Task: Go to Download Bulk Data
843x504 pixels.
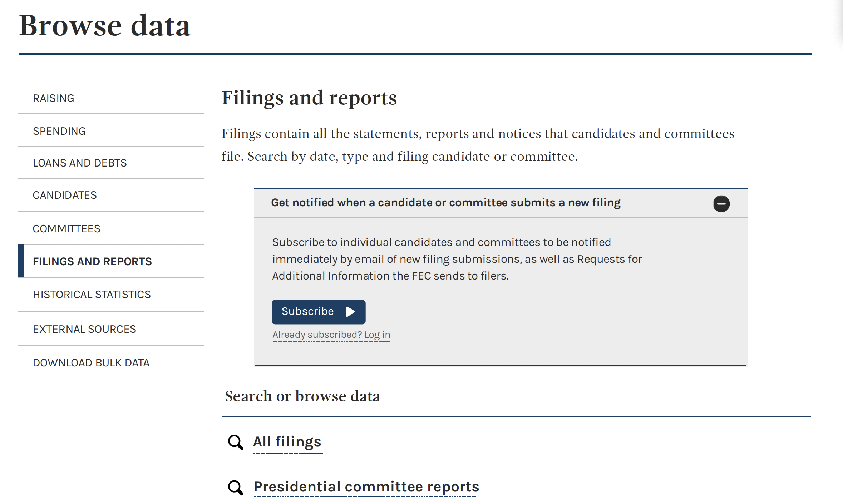Action: click(x=111, y=363)
